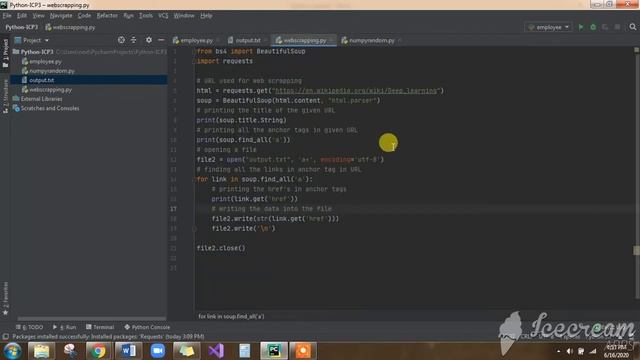Viewport: 640px width, 360px height.
Task: Toggle Project side tool button
Action: tap(5, 53)
